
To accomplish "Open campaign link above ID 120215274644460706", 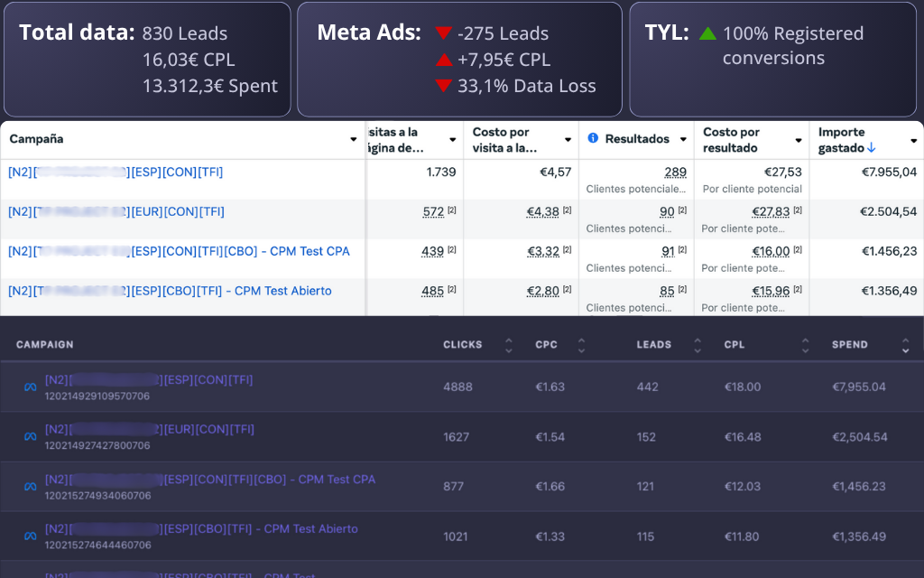I will pos(201,529).
